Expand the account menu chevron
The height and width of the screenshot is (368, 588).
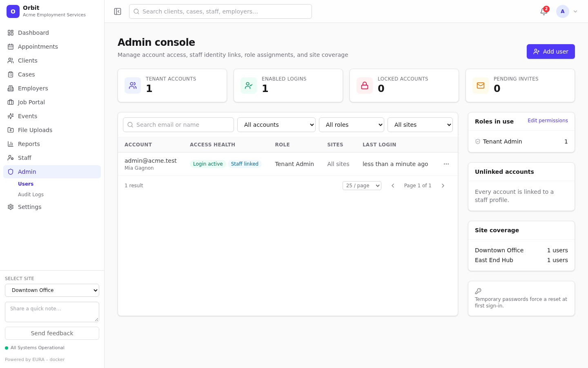coord(575,11)
